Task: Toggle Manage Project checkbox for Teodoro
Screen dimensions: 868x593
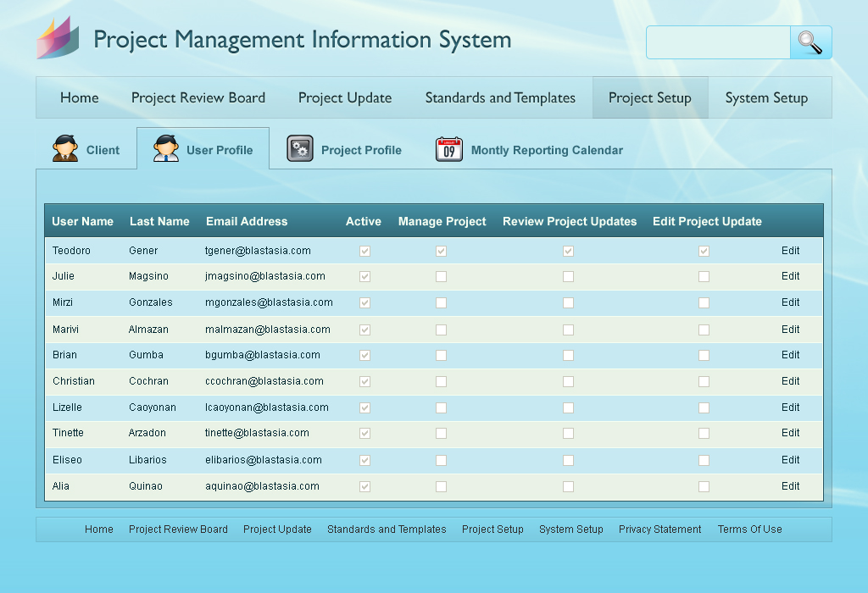Action: pos(441,251)
